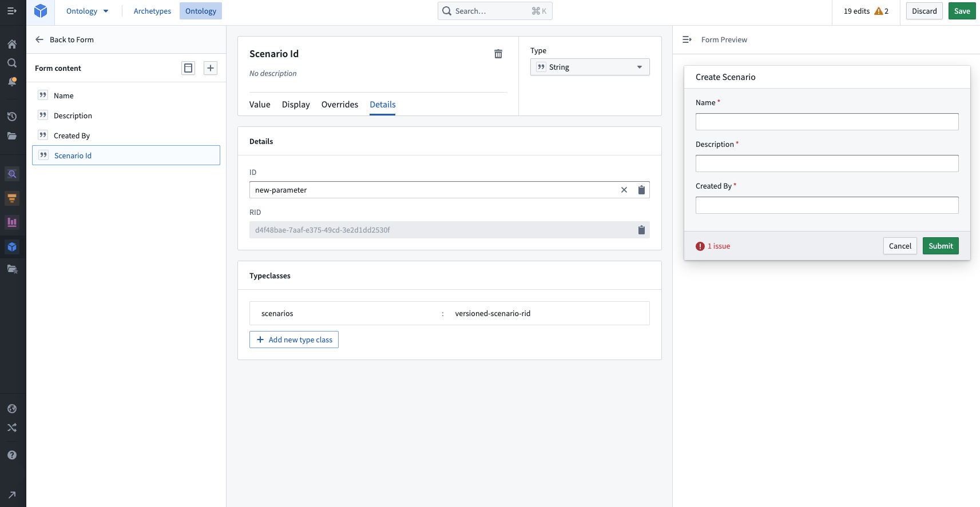Open the home icon in the sidebar
This screenshot has height=507, width=980.
click(12, 44)
